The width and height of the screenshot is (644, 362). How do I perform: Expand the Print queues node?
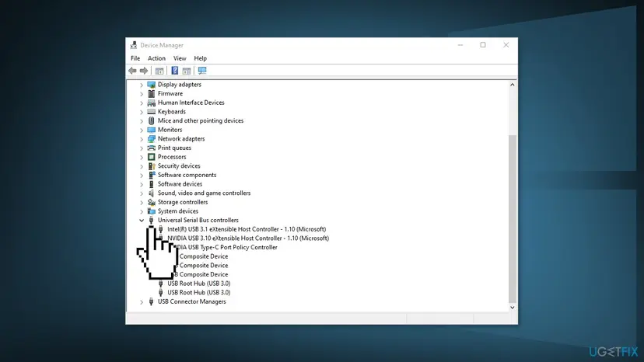tap(142, 148)
